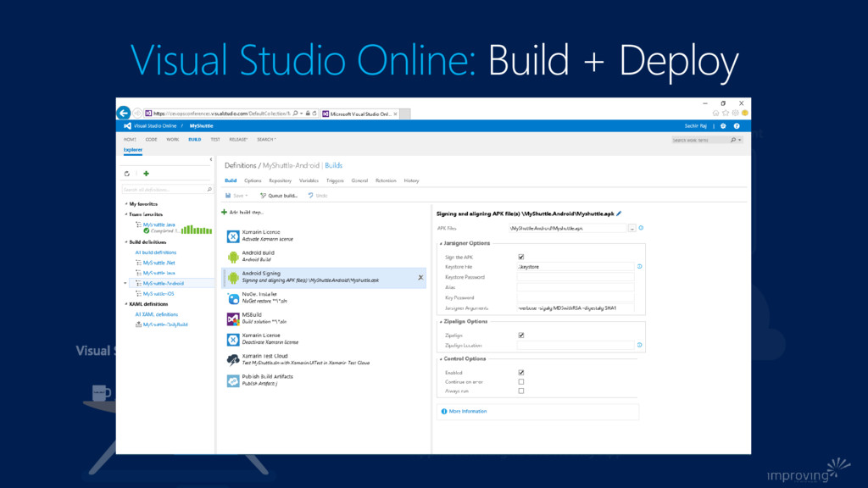
Task: Click the green plus new definition icon
Action: click(146, 173)
